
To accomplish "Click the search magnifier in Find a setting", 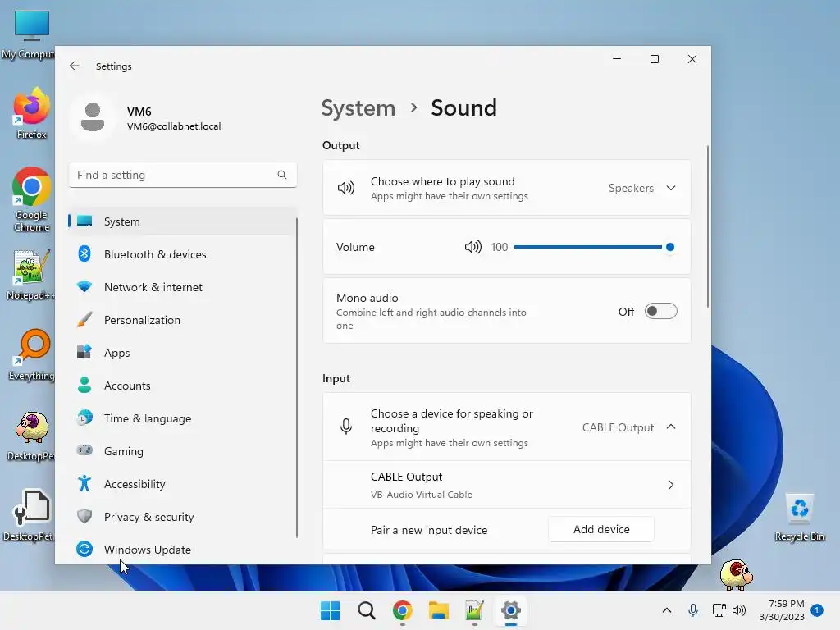I will click(282, 175).
